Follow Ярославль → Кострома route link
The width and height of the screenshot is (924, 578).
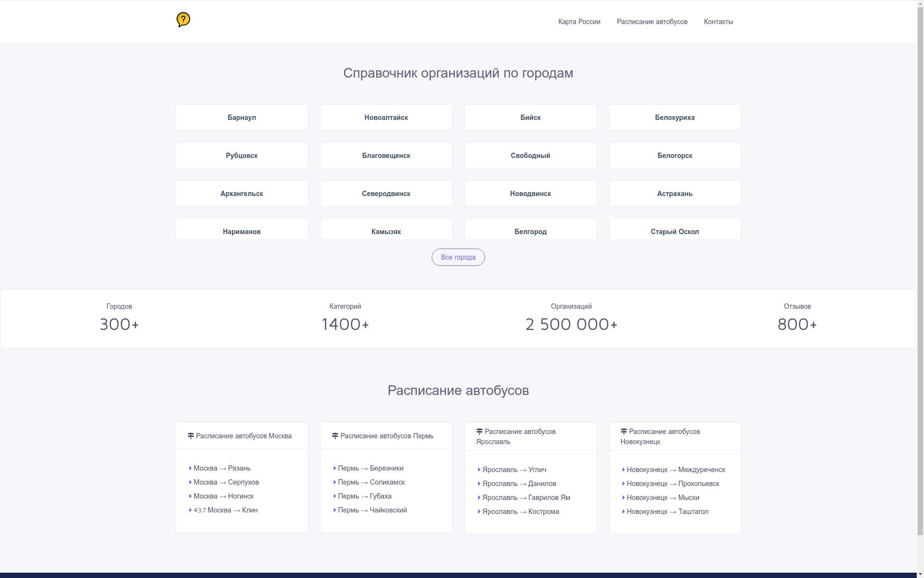click(x=520, y=512)
